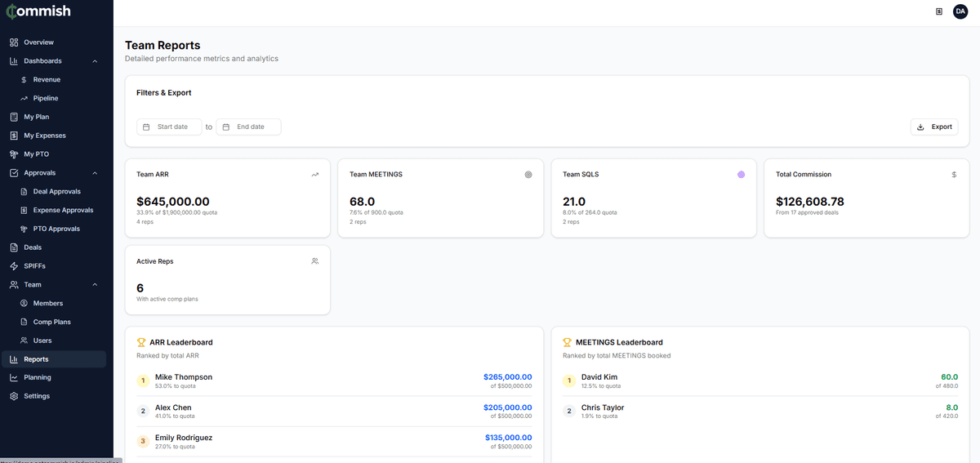
Task: Click the 68.0 Team MEETINGS value
Action: tap(362, 202)
